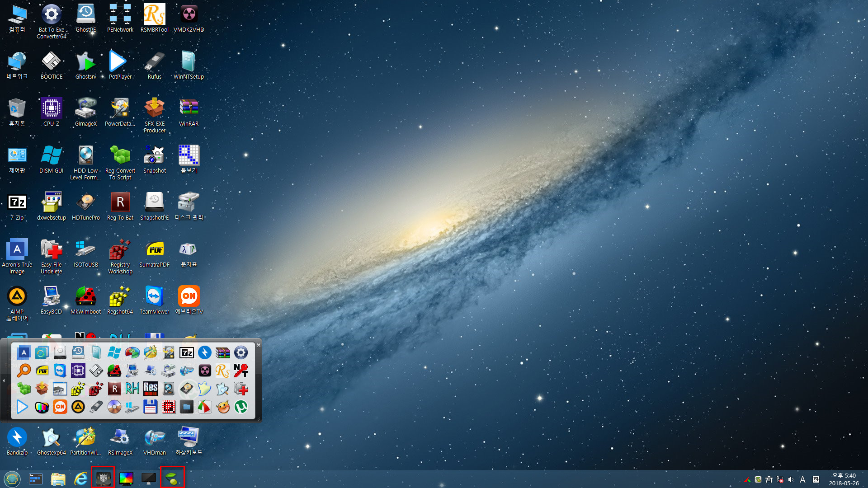
Task: Select the BOOTICE desktop icon
Action: (x=52, y=65)
